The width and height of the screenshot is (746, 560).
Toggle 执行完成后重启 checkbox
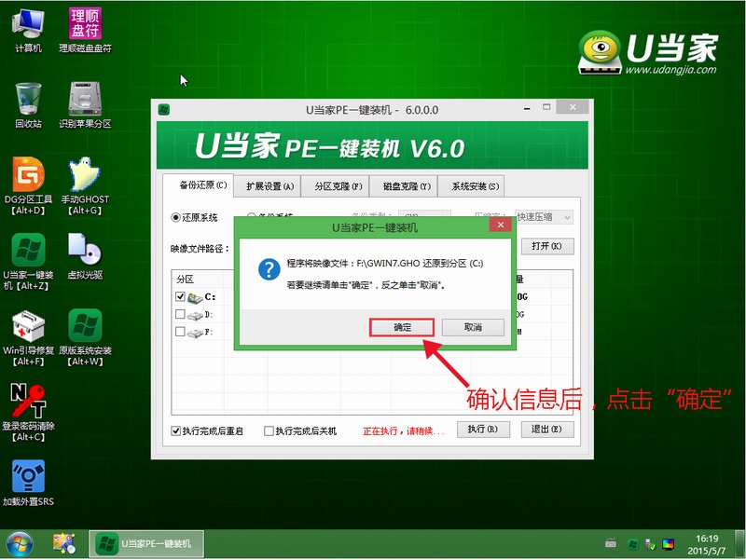(175, 430)
